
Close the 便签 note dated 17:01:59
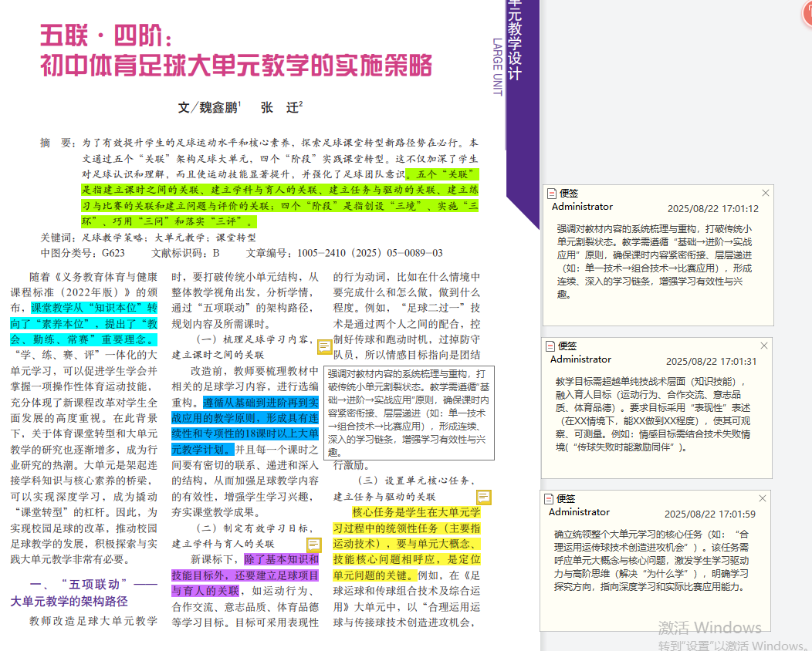pos(763,498)
